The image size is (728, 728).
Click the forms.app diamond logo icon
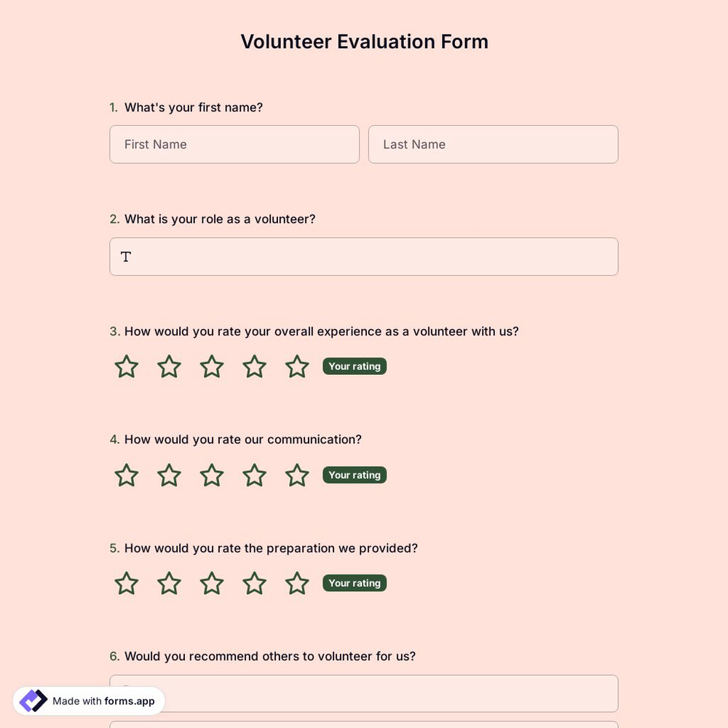pos(33,700)
